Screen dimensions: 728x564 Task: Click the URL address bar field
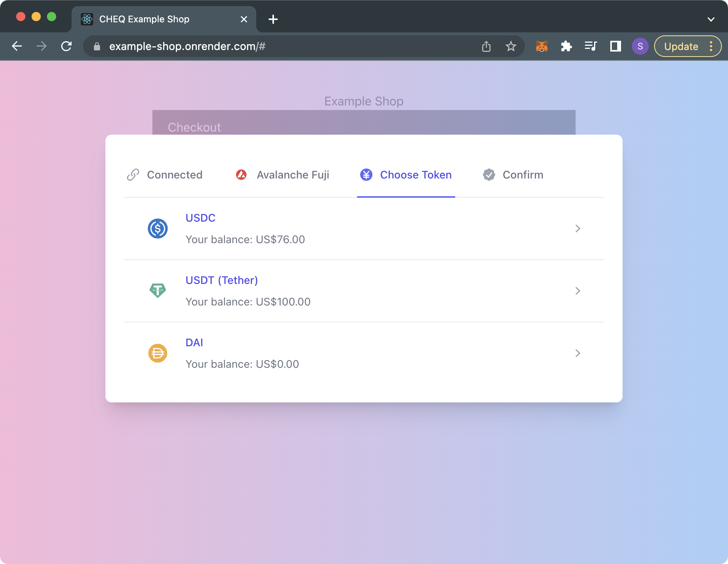[269, 47]
